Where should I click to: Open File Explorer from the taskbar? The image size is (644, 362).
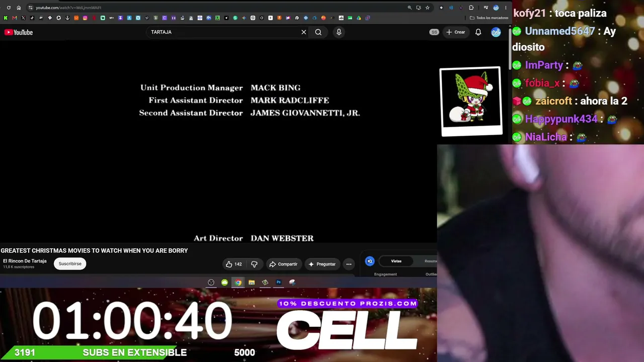[x=252, y=283]
